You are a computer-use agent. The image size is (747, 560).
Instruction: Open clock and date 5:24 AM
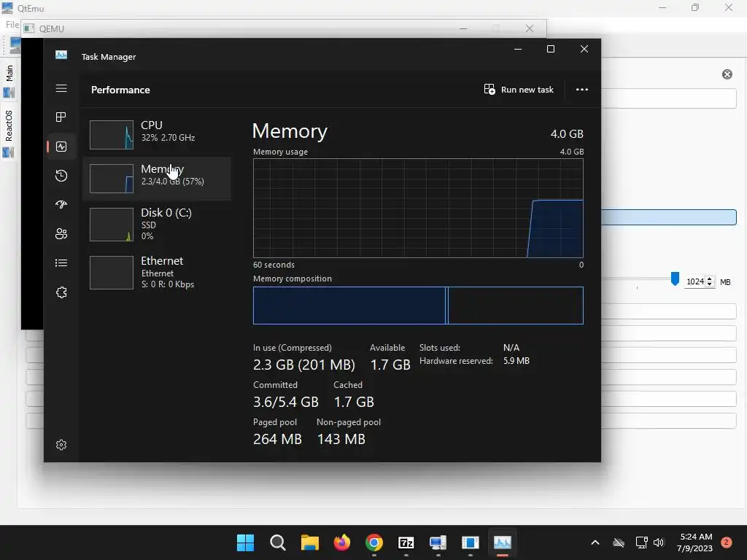tap(695, 542)
